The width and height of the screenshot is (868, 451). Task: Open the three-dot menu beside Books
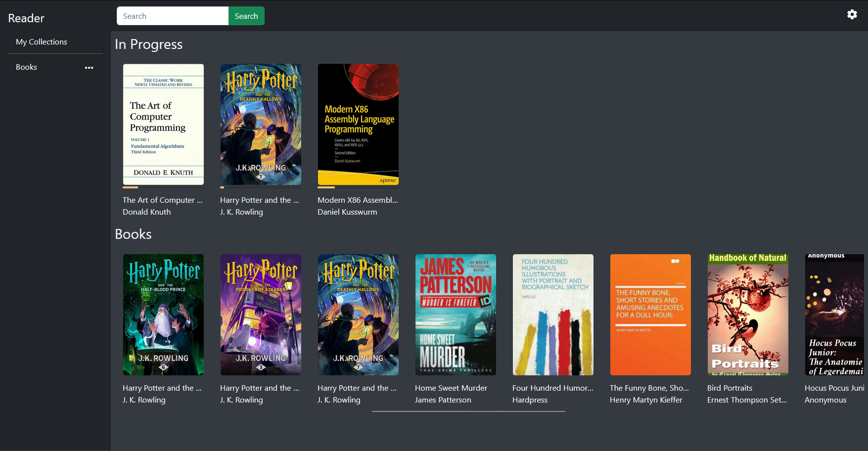[89, 68]
